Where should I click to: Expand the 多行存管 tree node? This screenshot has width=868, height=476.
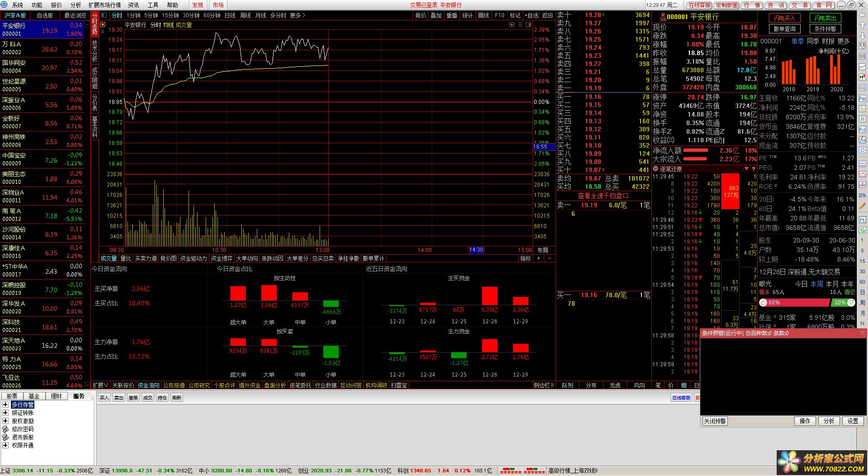coord(5,405)
